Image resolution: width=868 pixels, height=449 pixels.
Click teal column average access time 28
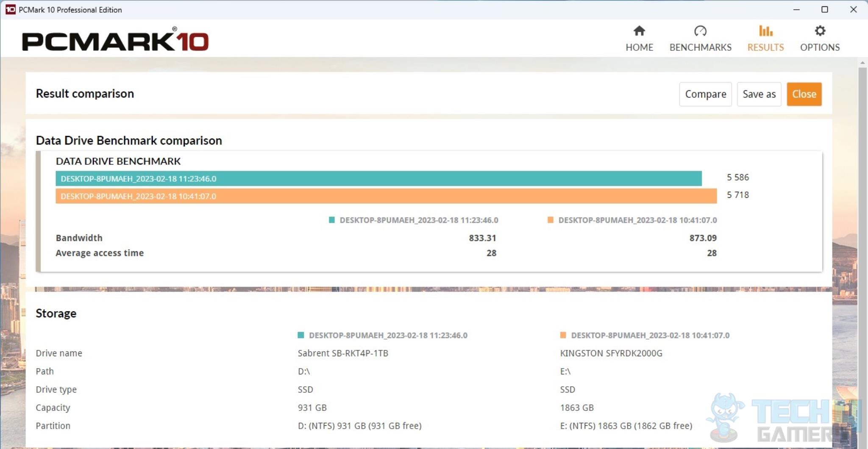tap(491, 253)
